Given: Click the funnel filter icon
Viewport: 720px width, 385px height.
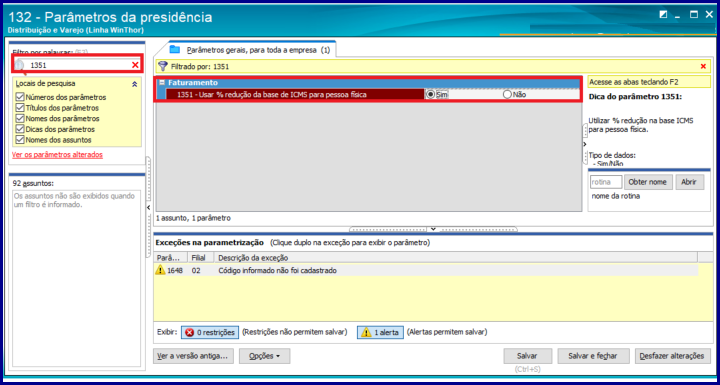Looking at the screenshot, I should point(163,67).
